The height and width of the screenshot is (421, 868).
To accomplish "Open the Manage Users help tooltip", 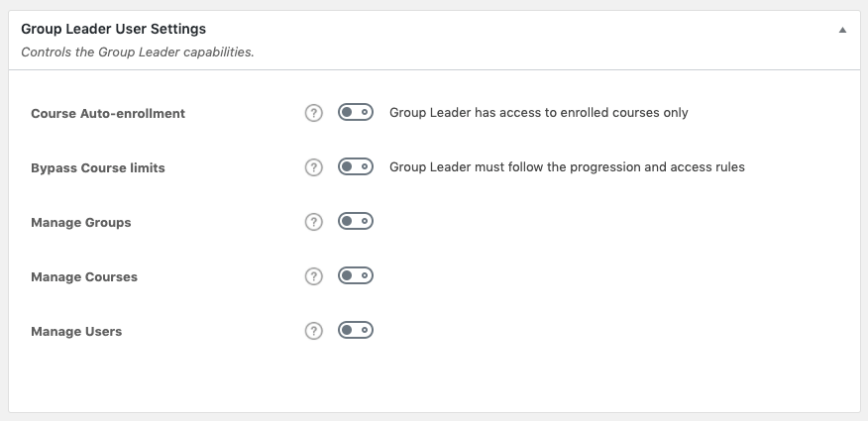I will coord(314,331).
